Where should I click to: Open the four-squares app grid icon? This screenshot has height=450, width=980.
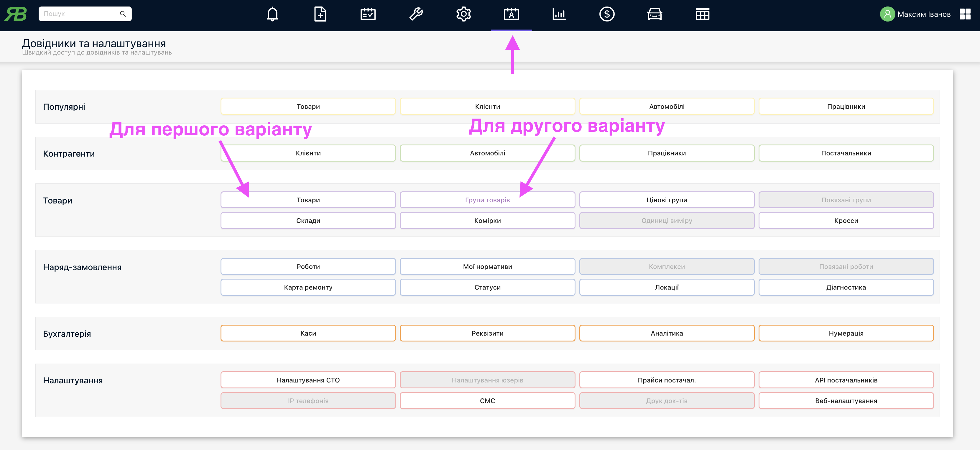(x=965, y=14)
